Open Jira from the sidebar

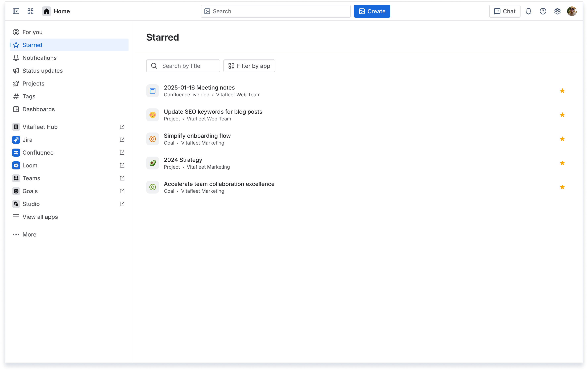28,140
